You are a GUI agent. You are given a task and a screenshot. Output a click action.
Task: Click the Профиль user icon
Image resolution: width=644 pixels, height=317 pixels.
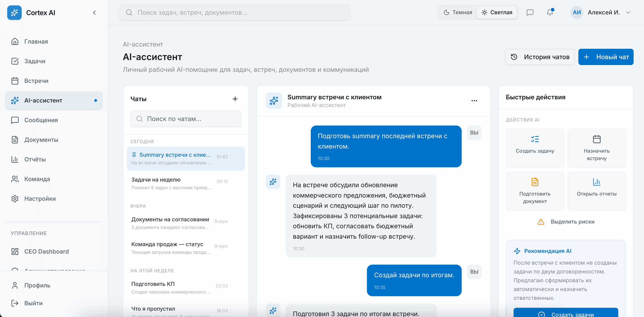[15, 285]
